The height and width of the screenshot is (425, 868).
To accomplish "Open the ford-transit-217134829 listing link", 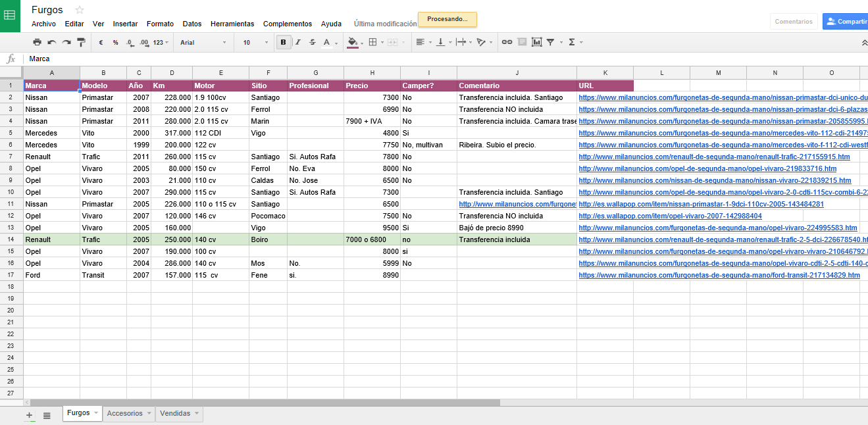I will click(719, 275).
